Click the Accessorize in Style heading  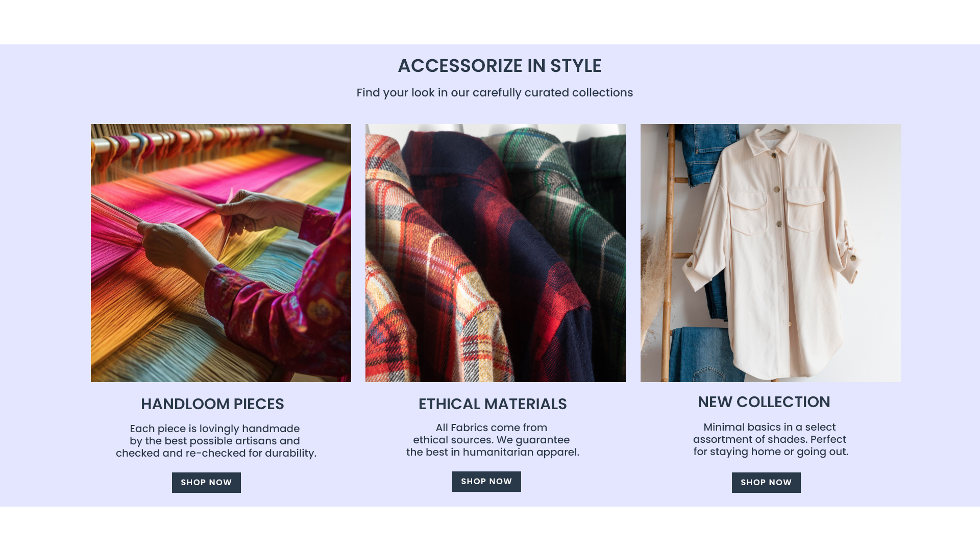pos(499,66)
